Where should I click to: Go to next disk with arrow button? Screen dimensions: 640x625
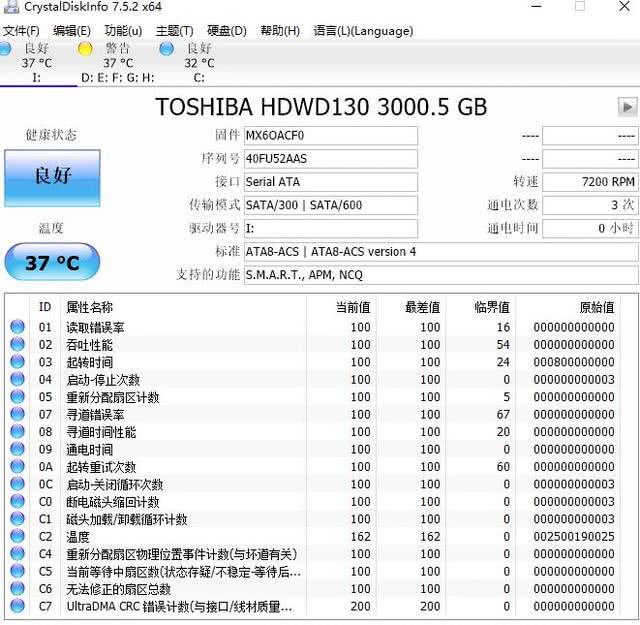click(627, 107)
